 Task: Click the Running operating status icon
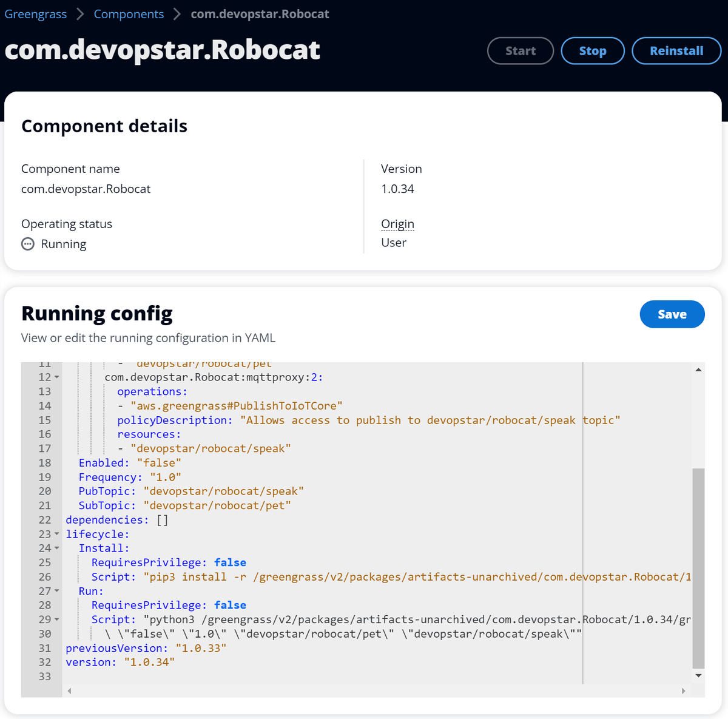click(27, 243)
